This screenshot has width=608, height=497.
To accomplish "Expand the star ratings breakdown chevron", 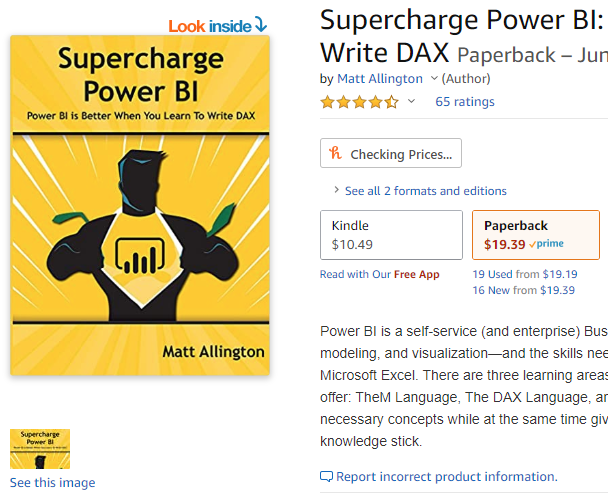I will 411,102.
